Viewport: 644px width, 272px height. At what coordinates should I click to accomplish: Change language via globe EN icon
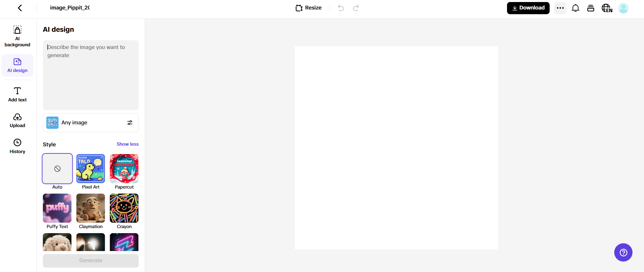pyautogui.click(x=607, y=8)
